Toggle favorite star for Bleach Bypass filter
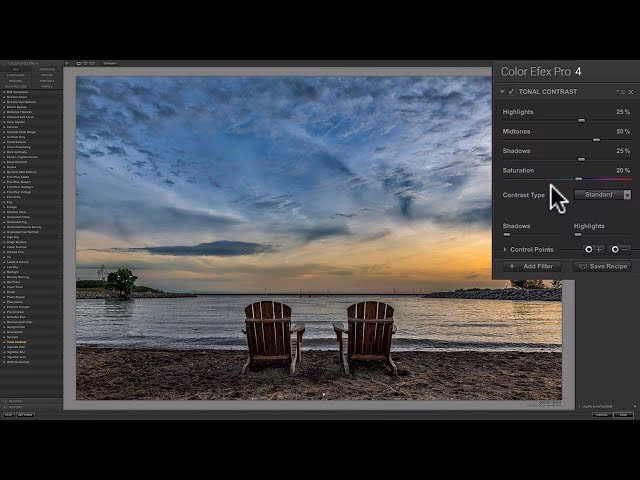Image resolution: width=640 pixels, height=480 pixels. 4,107
